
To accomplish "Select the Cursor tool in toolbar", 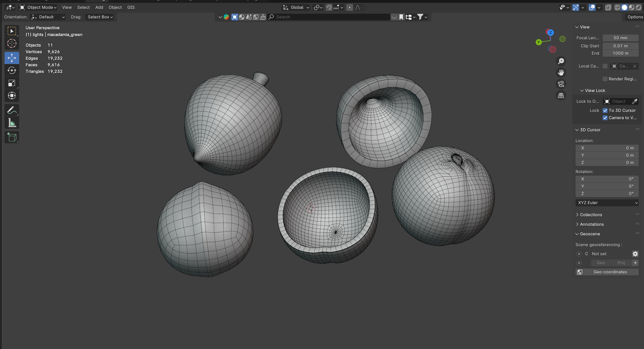I will pos(12,44).
